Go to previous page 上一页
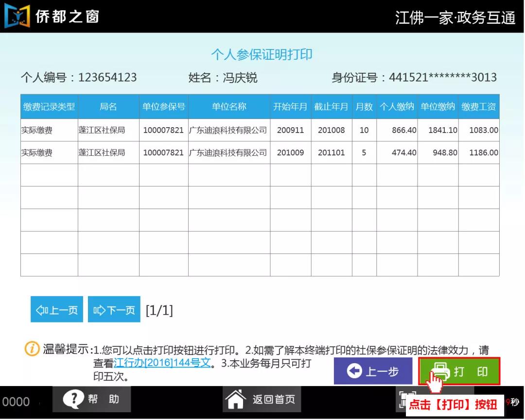 click(56, 310)
